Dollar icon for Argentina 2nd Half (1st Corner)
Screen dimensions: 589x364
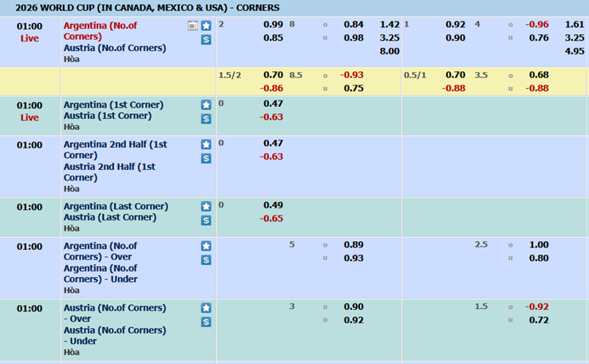point(206,158)
